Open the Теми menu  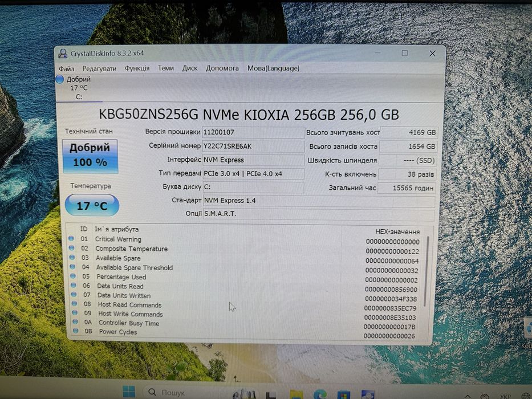pyautogui.click(x=166, y=68)
